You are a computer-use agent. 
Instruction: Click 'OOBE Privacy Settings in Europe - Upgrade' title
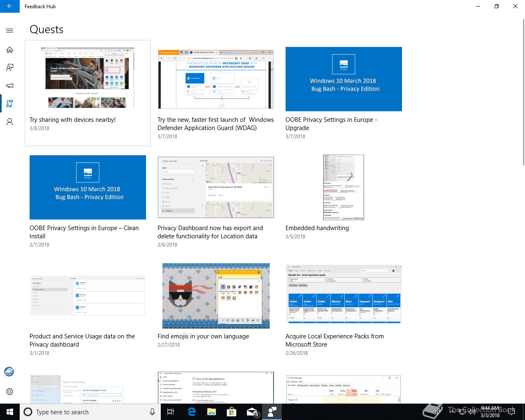coord(331,124)
